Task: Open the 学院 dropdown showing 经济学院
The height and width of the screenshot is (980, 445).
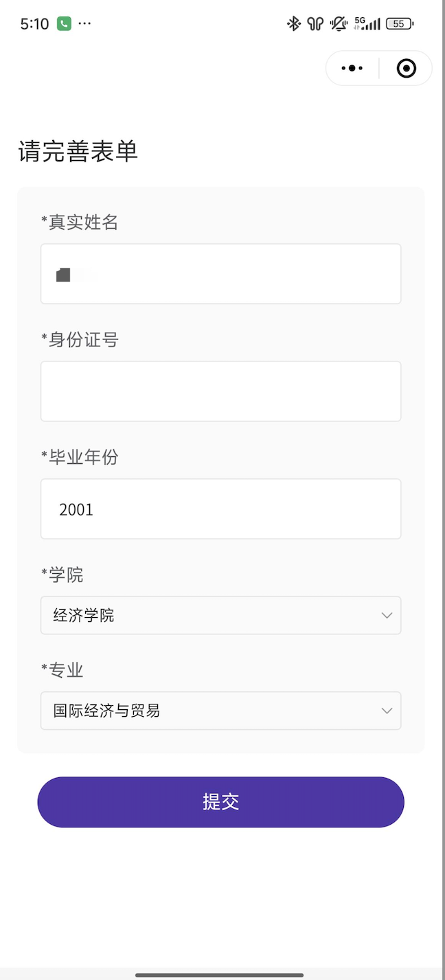Action: [x=220, y=615]
